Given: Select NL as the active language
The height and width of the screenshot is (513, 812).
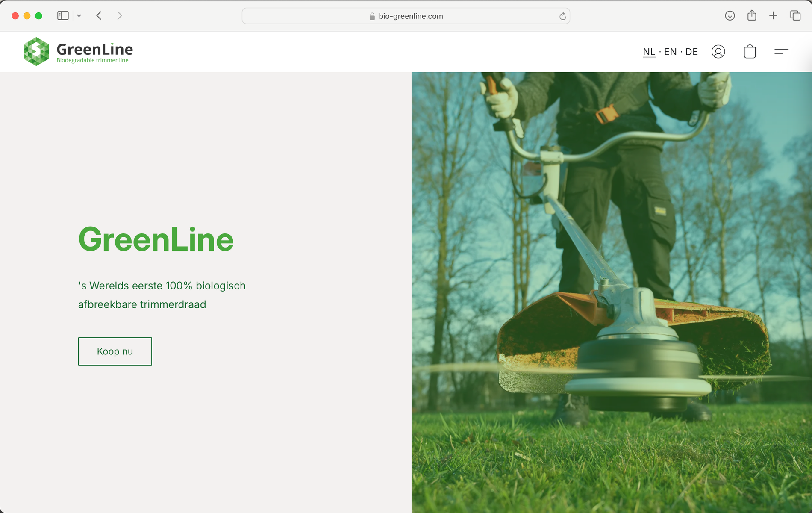Looking at the screenshot, I should (x=649, y=52).
